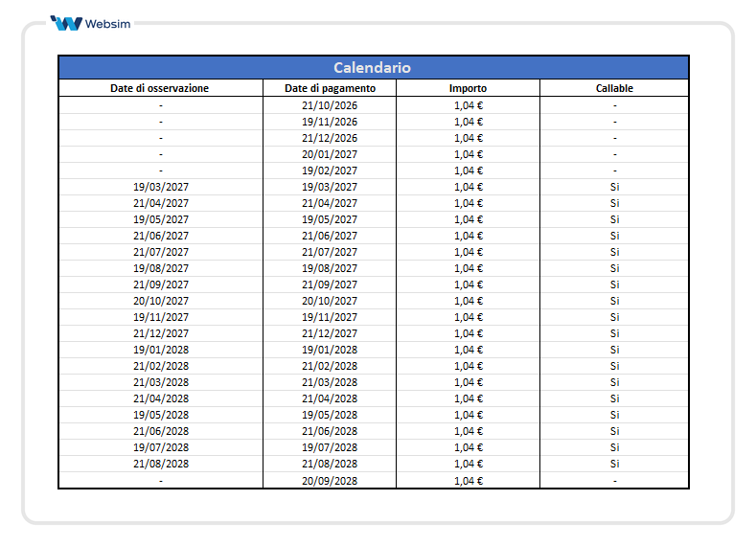Click observation date 19/07/2028 in first column

161,447
